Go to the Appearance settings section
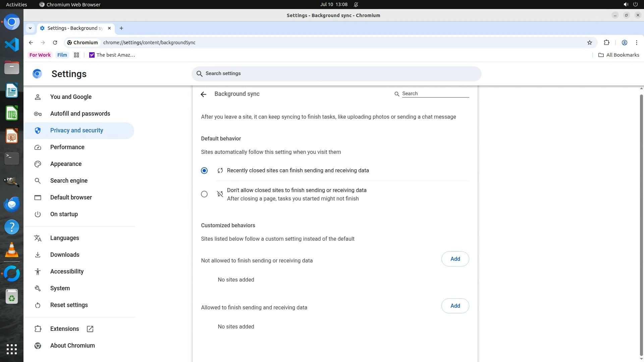Screen dimensions: 644x362 (x=66, y=164)
